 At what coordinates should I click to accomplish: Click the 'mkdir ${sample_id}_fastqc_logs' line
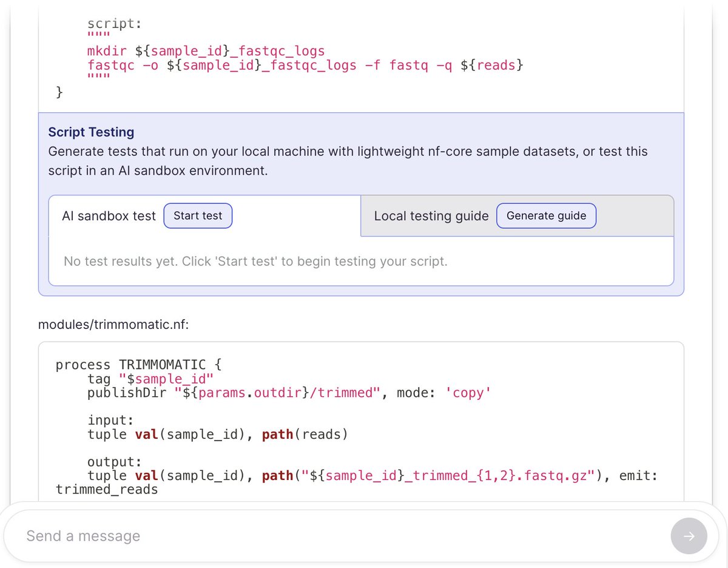(206, 51)
